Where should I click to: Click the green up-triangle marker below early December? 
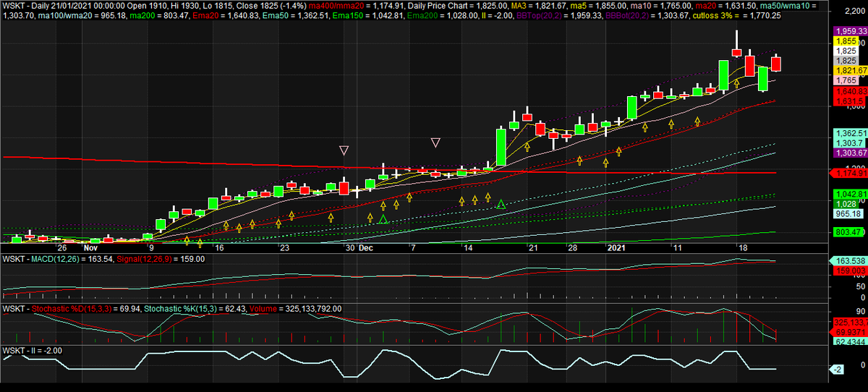tap(383, 218)
